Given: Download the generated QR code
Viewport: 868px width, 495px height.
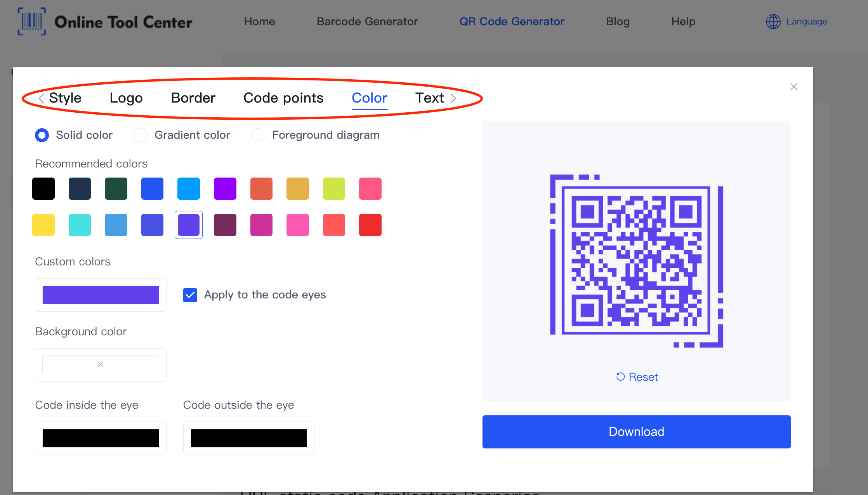Looking at the screenshot, I should tap(636, 431).
